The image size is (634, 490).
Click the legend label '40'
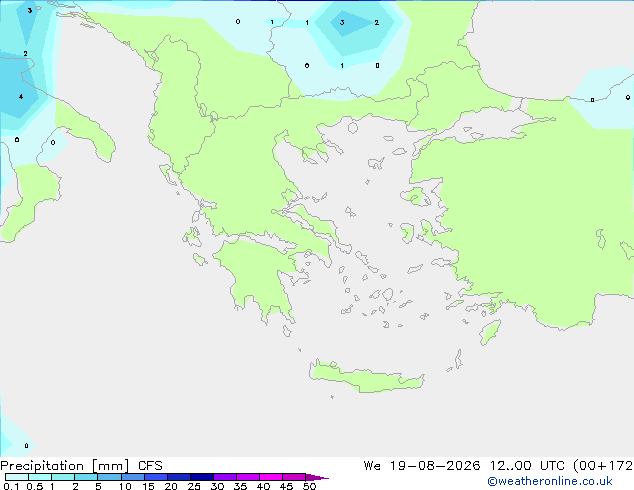[263, 486]
